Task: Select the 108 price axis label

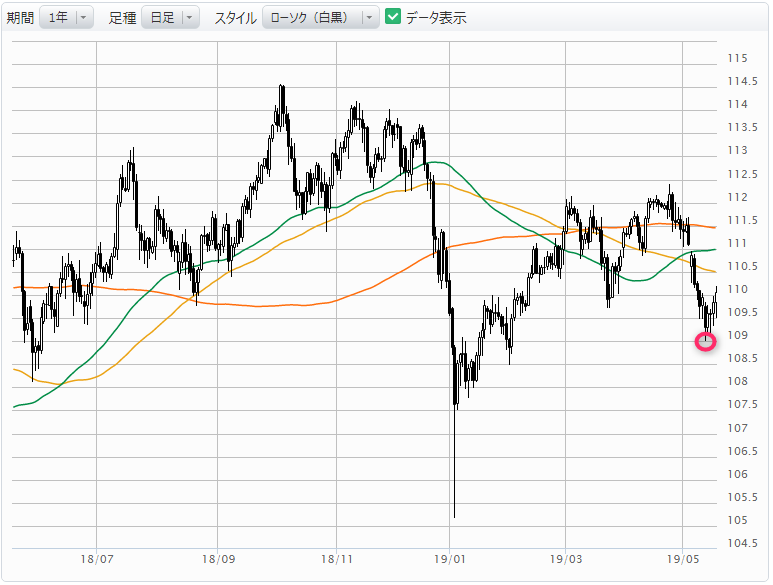Action: point(737,381)
